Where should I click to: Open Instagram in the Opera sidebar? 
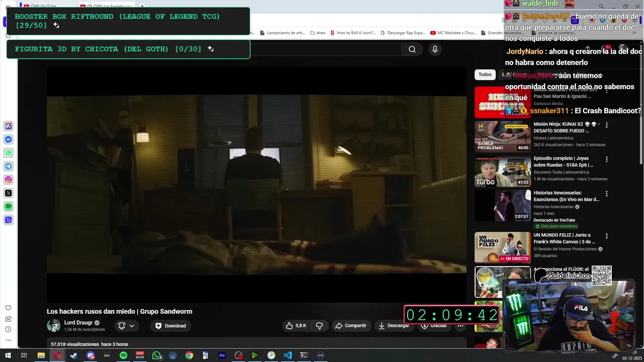coord(9,179)
